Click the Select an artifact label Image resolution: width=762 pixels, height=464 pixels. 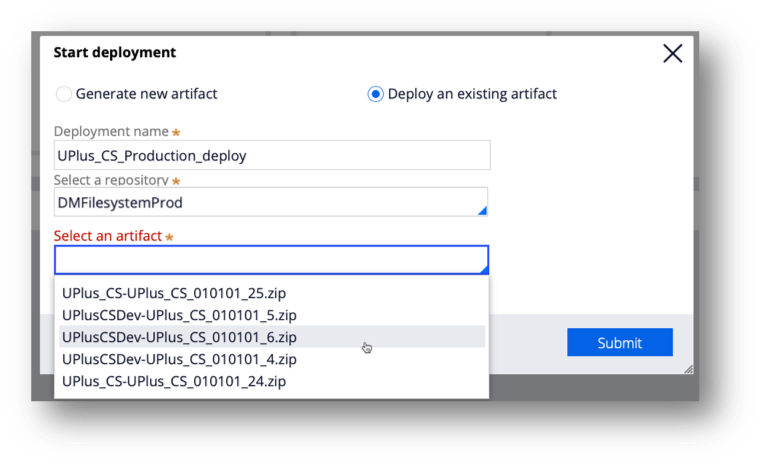[x=108, y=236]
